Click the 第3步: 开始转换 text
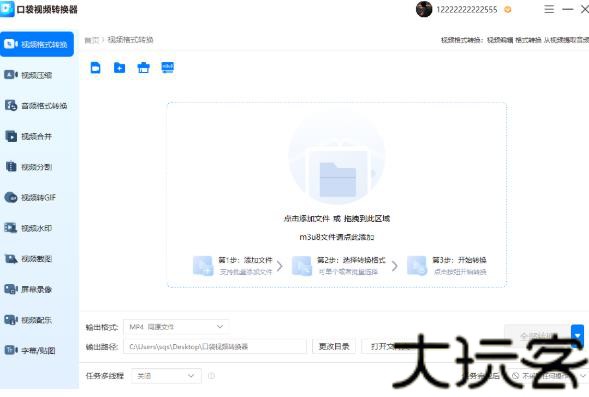Screen dimensions: 589x397 point(459,260)
